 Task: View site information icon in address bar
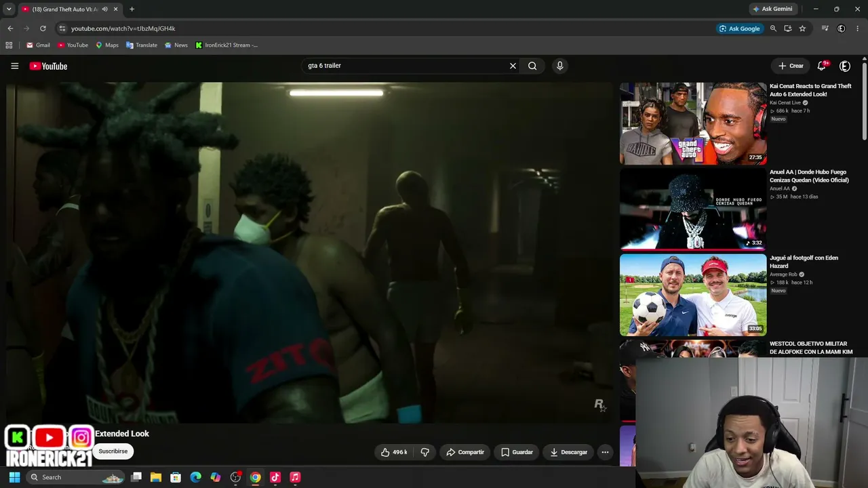point(62,28)
